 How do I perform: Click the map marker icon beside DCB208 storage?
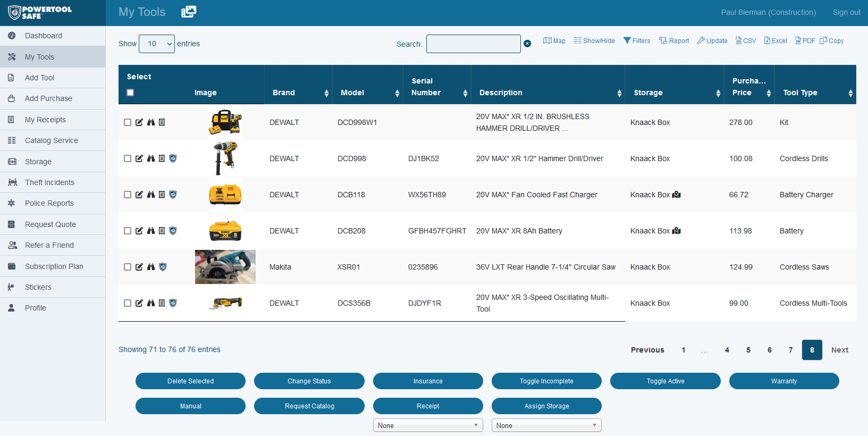677,231
